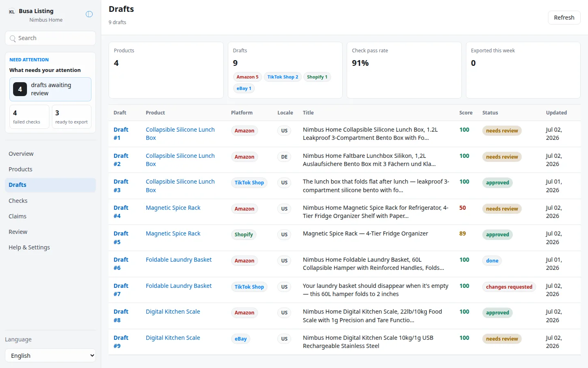Screen dimensions: 588x368
Task: Click the search magnifier icon
Action: pos(13,38)
